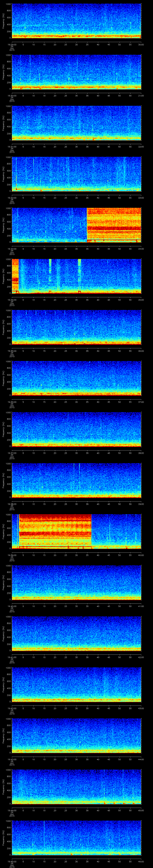Click the 19:39:00 start time label
The image size is (153, 868).
(12, 555)
